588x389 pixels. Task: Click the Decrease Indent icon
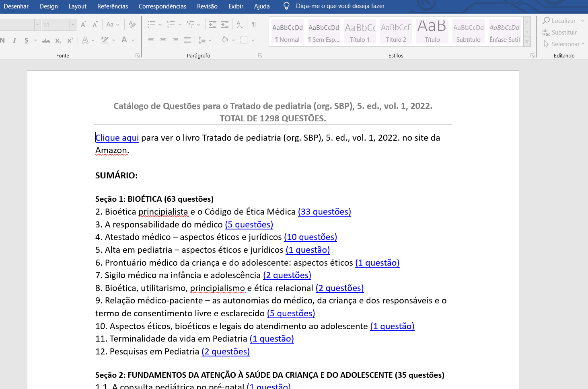point(213,25)
